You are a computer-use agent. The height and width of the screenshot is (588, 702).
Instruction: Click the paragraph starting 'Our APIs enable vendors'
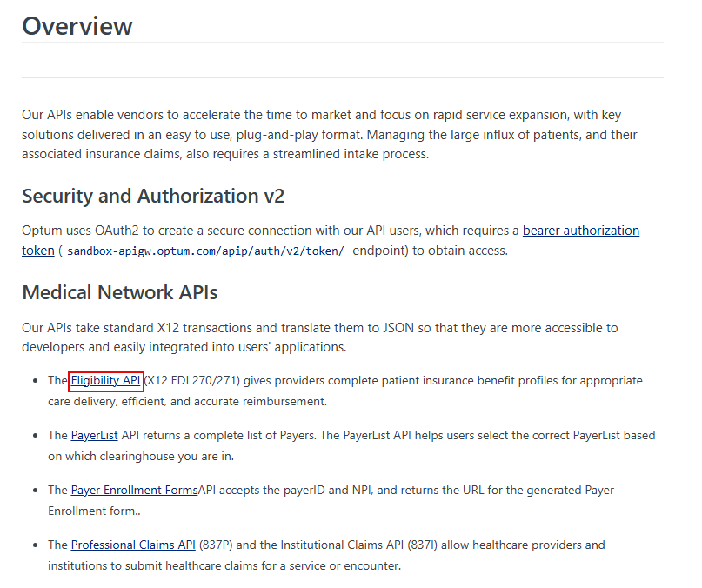(331, 134)
